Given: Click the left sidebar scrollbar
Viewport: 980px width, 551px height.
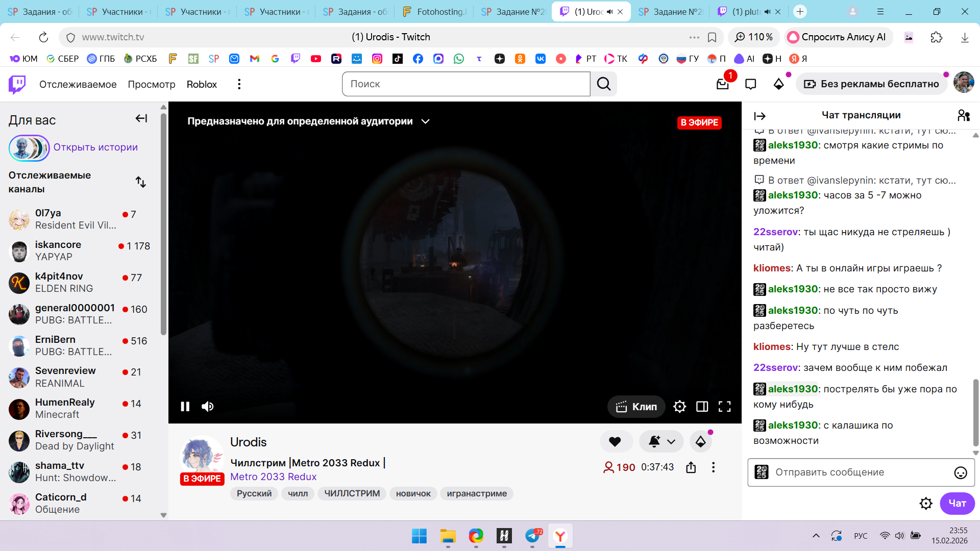Looking at the screenshot, I should tap(163, 224).
